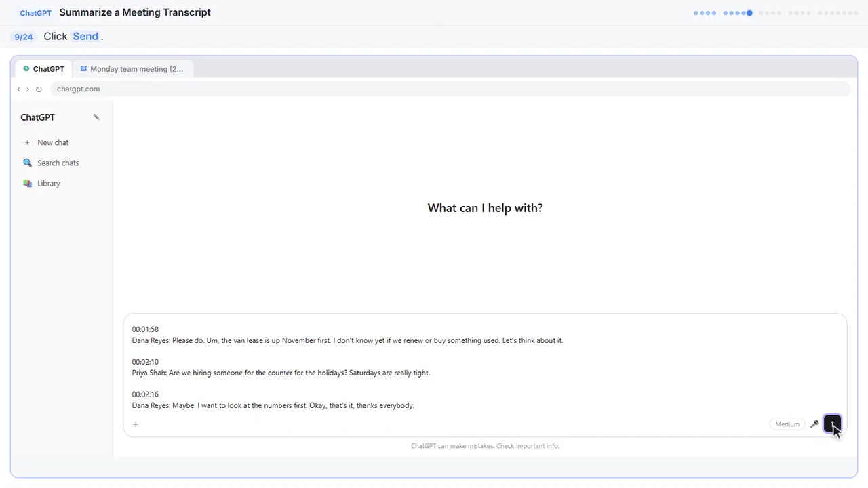Click the 00:02:10 timestamp text
Screen dimensions: 868x488
pyautogui.click(x=145, y=362)
